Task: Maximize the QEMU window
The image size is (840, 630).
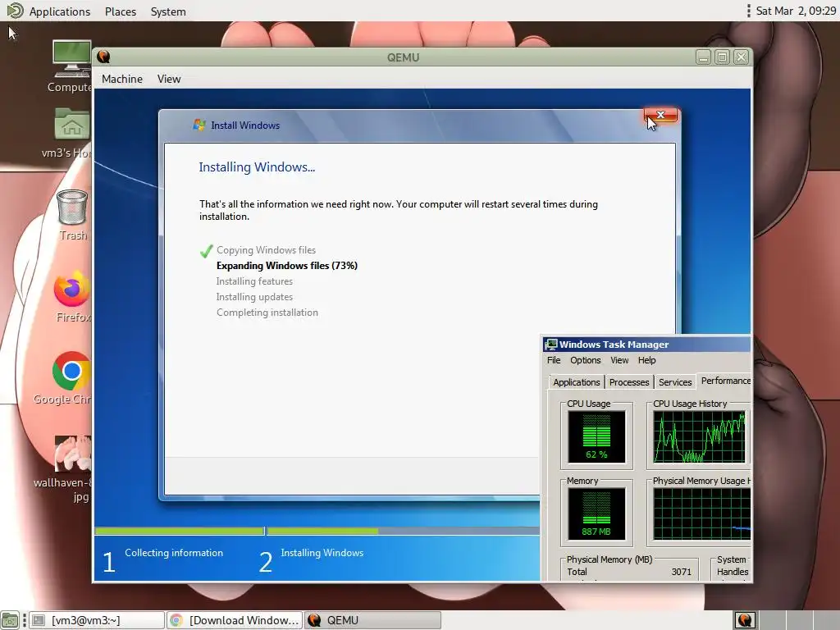Action: [x=722, y=57]
